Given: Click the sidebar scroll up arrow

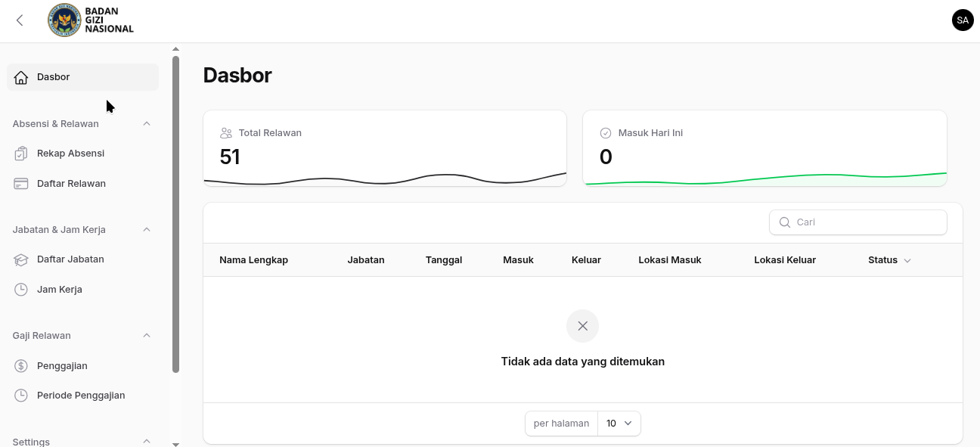Looking at the screenshot, I should [x=175, y=49].
